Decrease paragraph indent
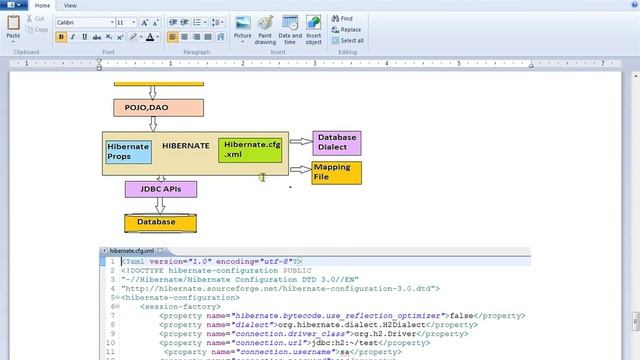The width and height of the screenshot is (640, 360). coord(173,22)
